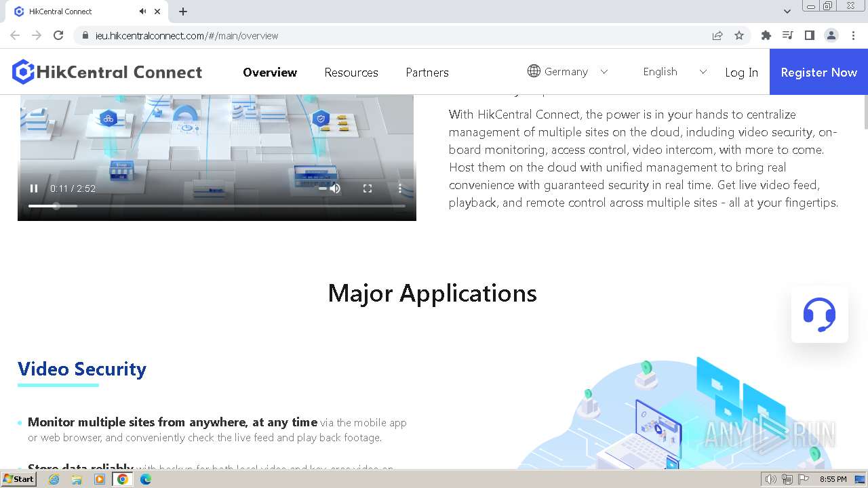
Task: Expand the Germany region dropdown
Action: click(604, 72)
